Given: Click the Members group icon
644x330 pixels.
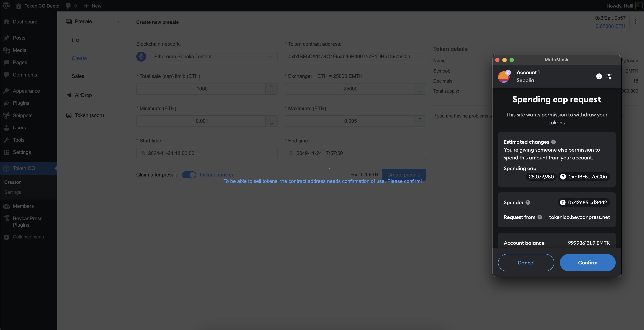Looking at the screenshot, I should pos(6,206).
